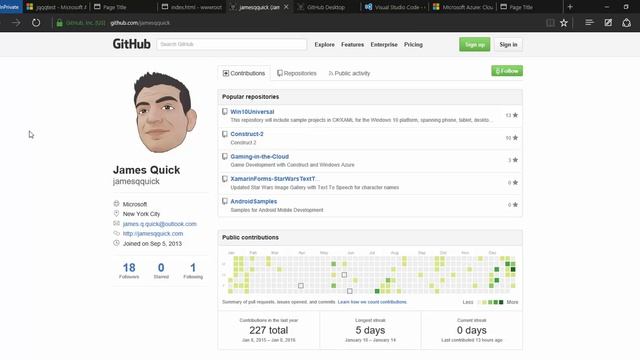
Task: Click the repo icon beside Construct-2
Action: (x=224, y=134)
